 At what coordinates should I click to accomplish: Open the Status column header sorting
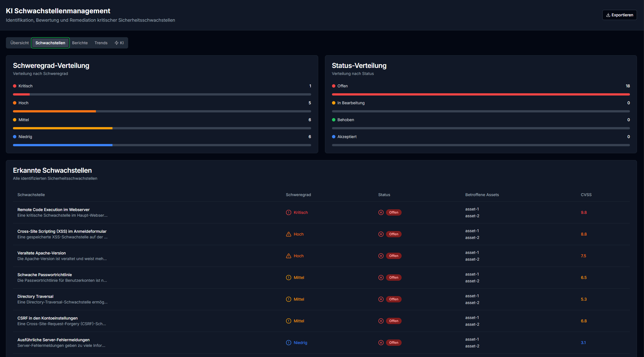[x=384, y=194]
